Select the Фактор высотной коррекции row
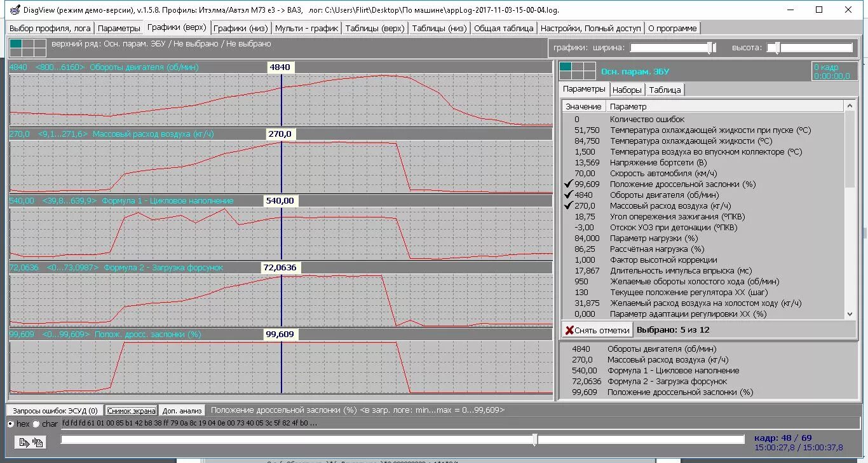The image size is (868, 463). (703, 259)
